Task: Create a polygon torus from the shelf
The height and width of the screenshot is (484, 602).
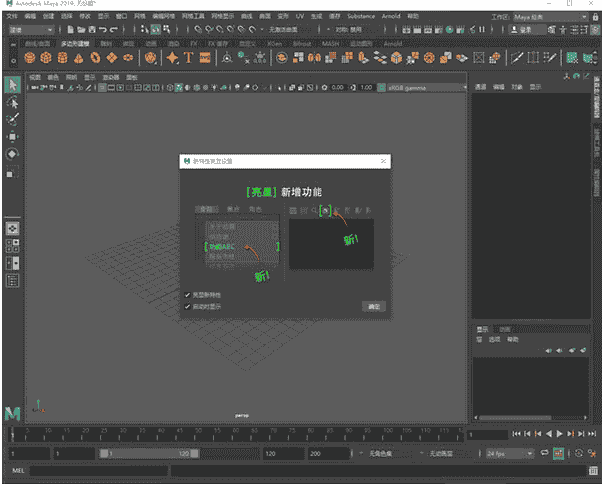Action: [x=95, y=58]
